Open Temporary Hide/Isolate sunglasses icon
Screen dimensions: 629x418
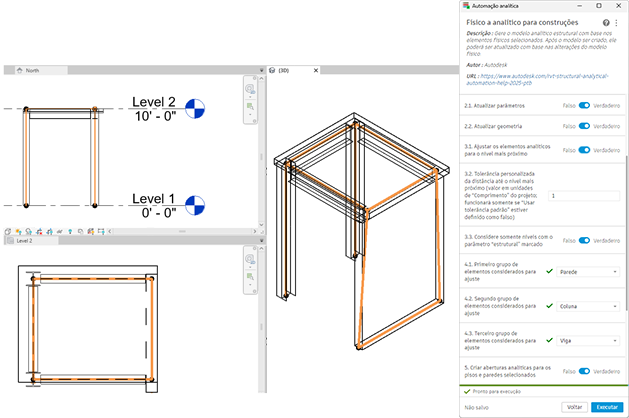tap(60, 231)
